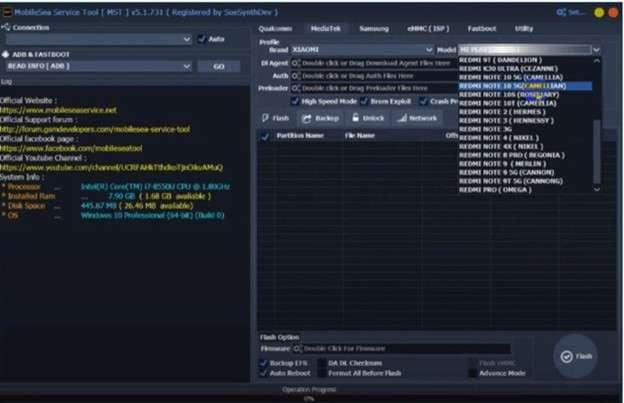Select REDMI NOTE 9 (MERLIN) model
The height and width of the screenshot is (403, 624).
tap(525, 164)
